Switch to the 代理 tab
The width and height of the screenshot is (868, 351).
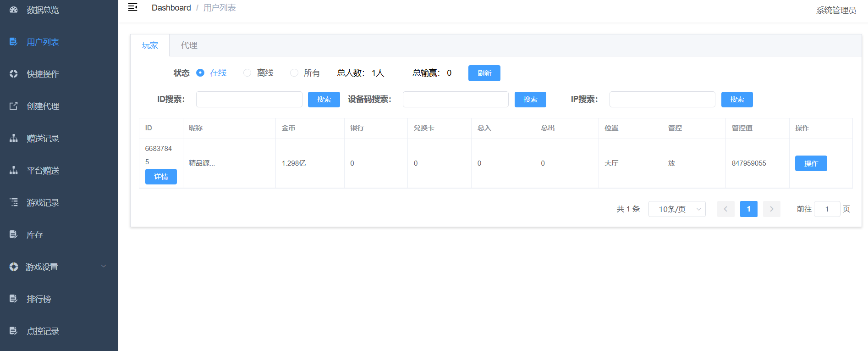point(189,45)
